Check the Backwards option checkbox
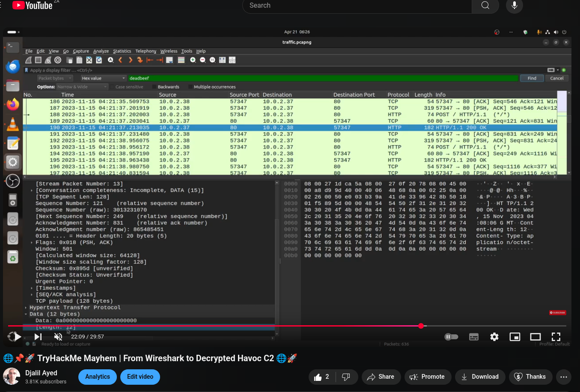 coord(155,87)
